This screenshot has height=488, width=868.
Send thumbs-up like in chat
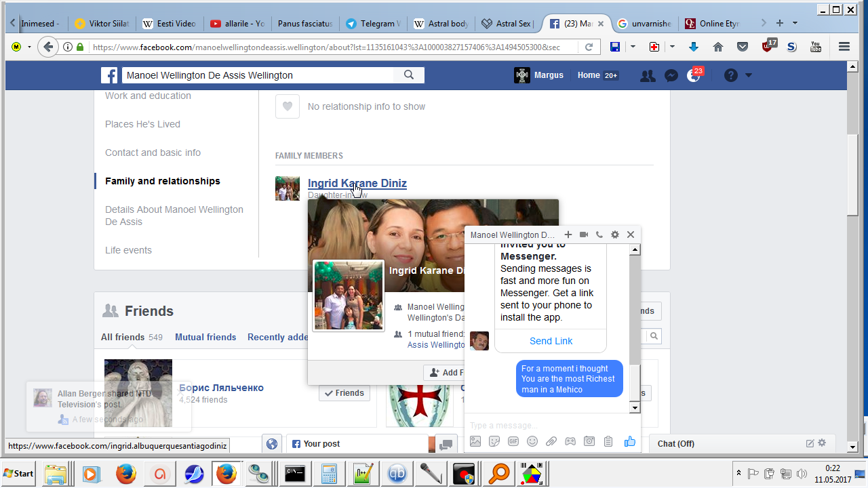(x=630, y=441)
